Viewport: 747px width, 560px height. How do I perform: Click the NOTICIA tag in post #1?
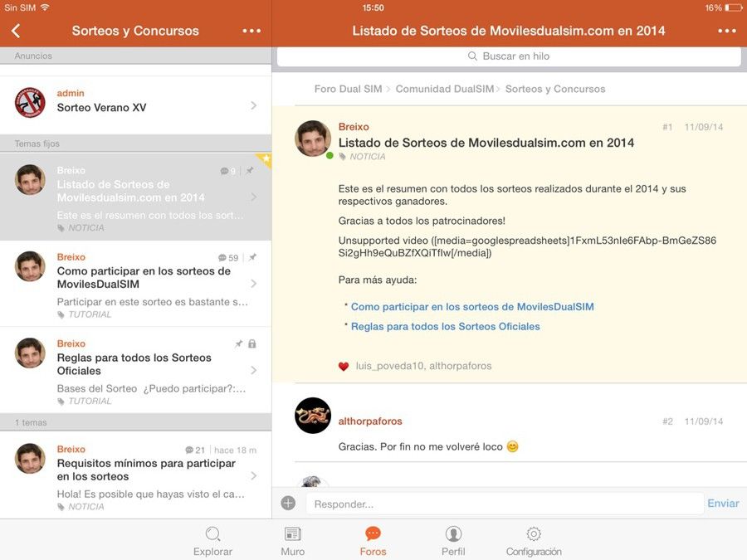362,157
